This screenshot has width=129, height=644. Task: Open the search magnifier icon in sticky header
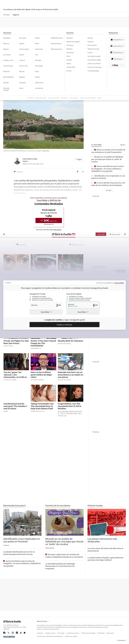pos(4,234)
